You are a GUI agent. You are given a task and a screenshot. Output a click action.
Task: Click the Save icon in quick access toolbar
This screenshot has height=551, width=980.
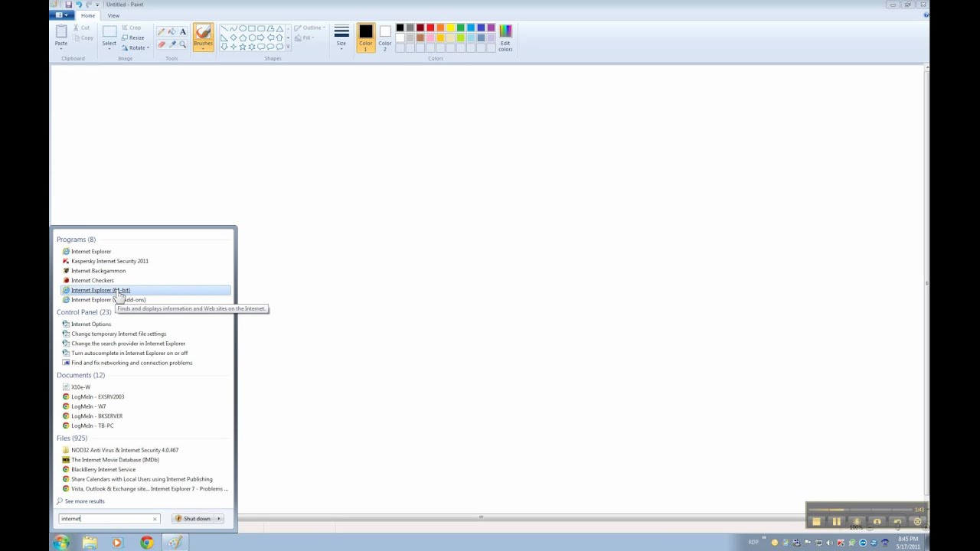[x=68, y=5]
